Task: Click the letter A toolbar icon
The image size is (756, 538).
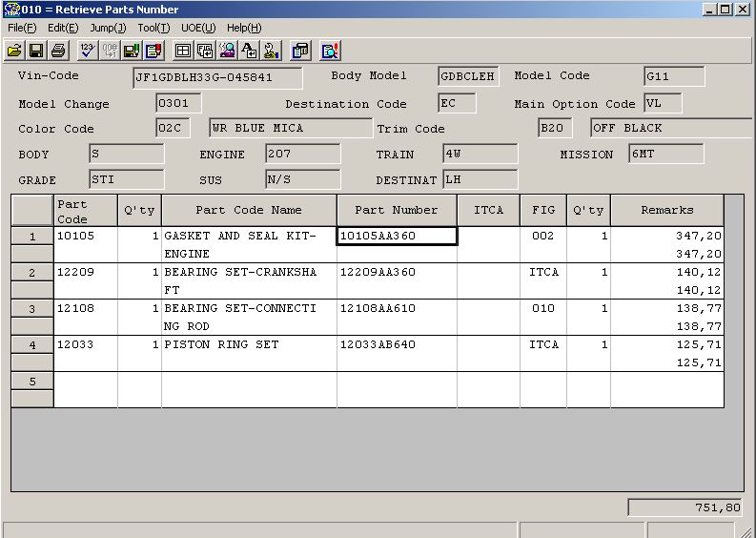Action: 249,51
